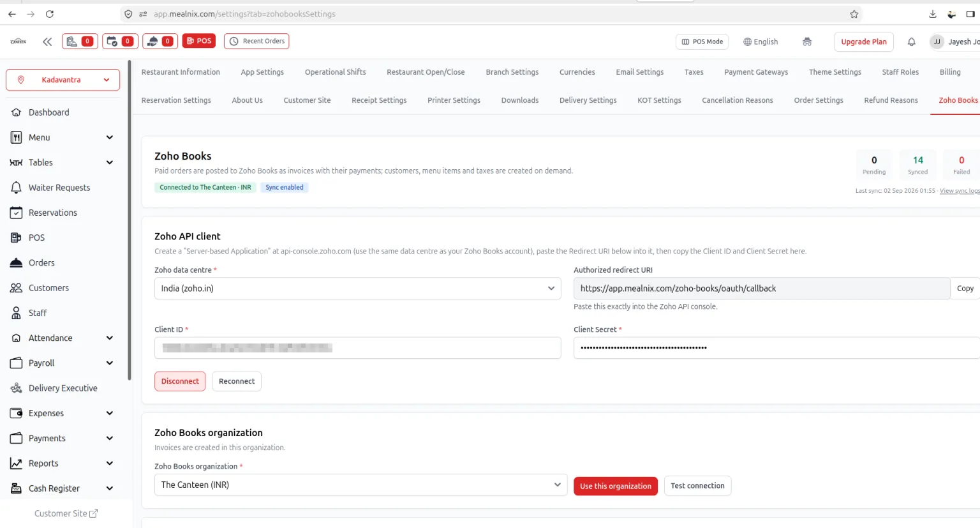Expand the Expenses sidebar section
Image resolution: width=980 pixels, height=528 pixels.
[x=63, y=414]
